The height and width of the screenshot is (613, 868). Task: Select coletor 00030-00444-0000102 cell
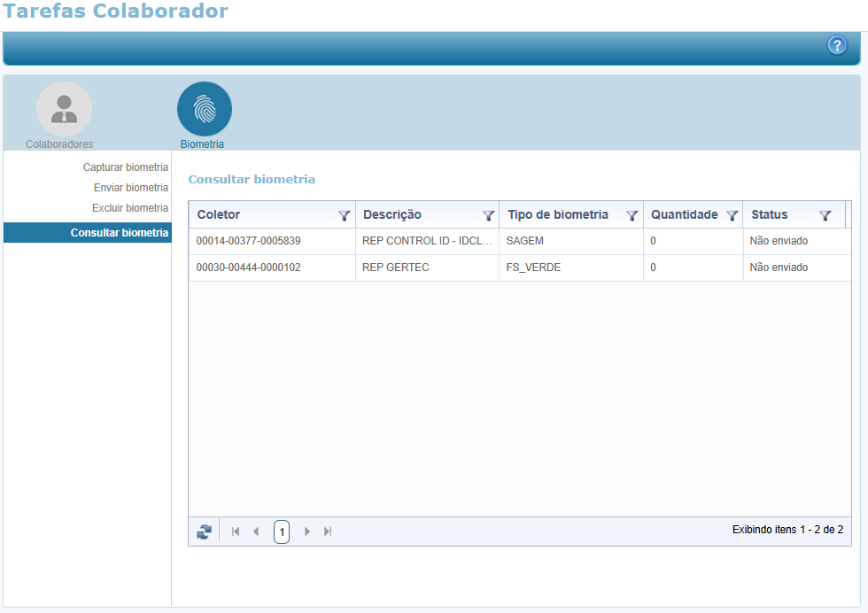tap(273, 268)
